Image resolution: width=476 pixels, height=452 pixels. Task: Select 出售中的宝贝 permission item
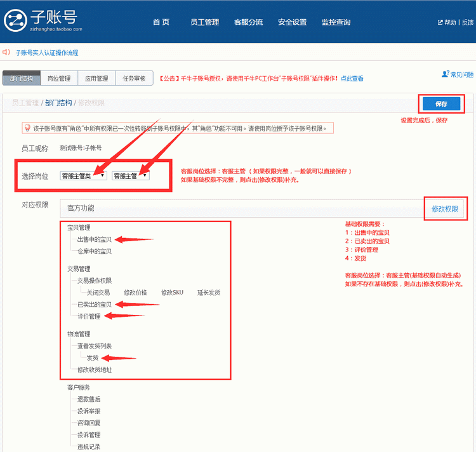coord(95,239)
